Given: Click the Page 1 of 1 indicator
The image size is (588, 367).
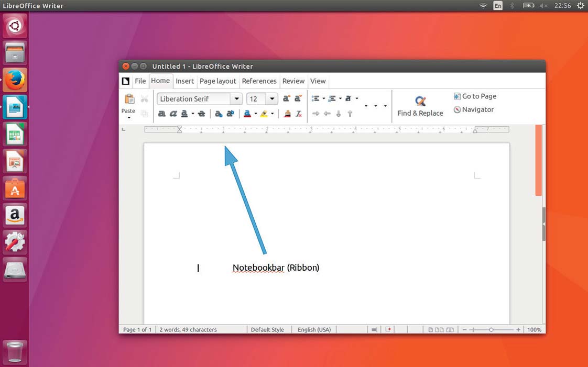Looking at the screenshot, I should (137, 329).
